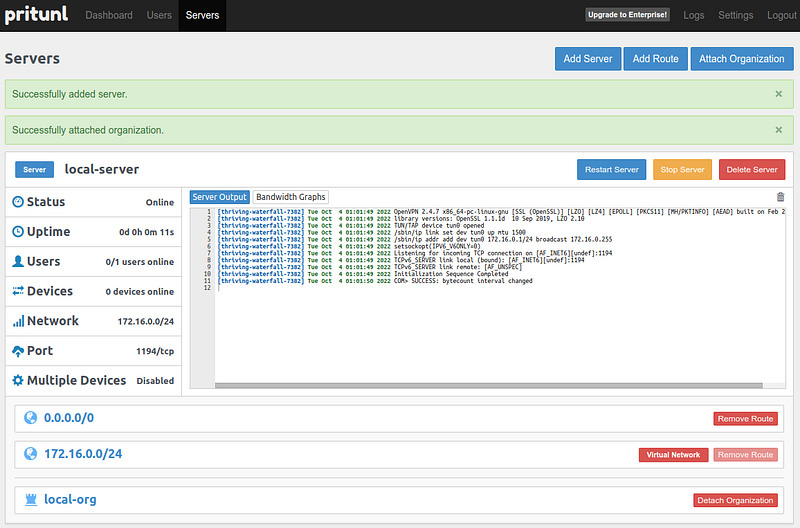Viewport: 800px width, 528px height.
Task: Open the local-org organization
Action: point(70,499)
